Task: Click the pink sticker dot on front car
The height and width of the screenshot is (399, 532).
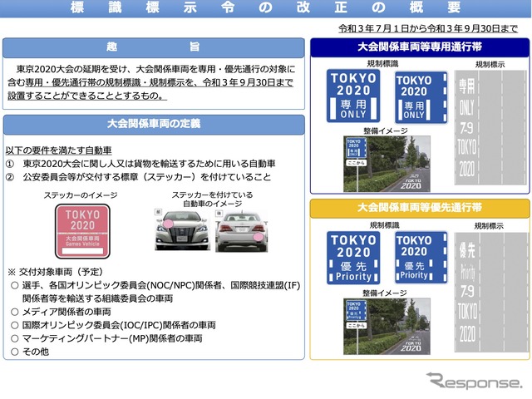Action: click(168, 224)
